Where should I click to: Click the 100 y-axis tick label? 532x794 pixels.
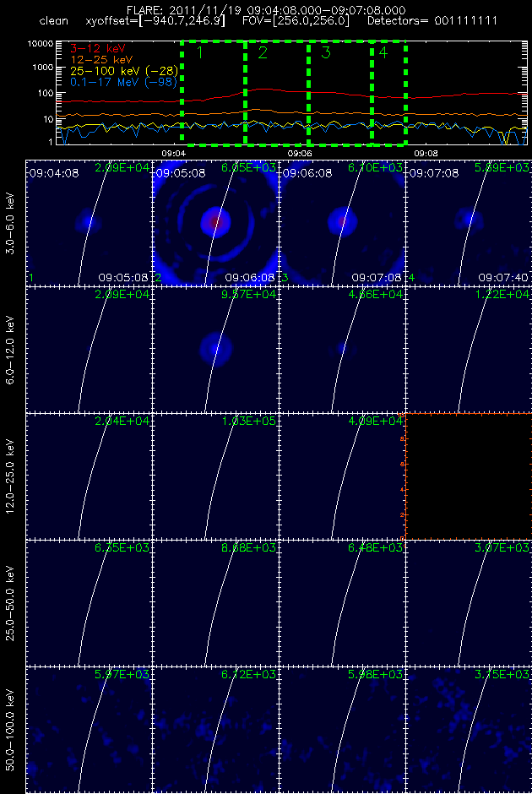click(45, 93)
